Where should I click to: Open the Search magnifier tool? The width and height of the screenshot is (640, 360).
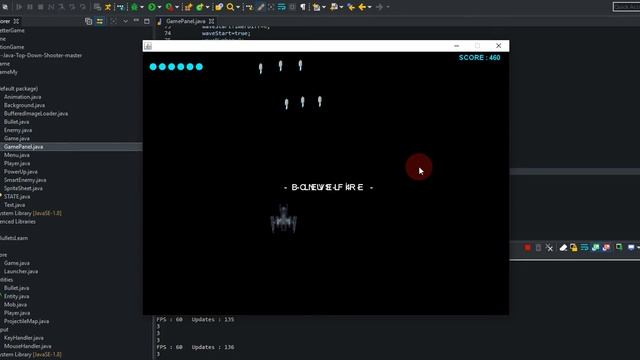tap(230, 7)
